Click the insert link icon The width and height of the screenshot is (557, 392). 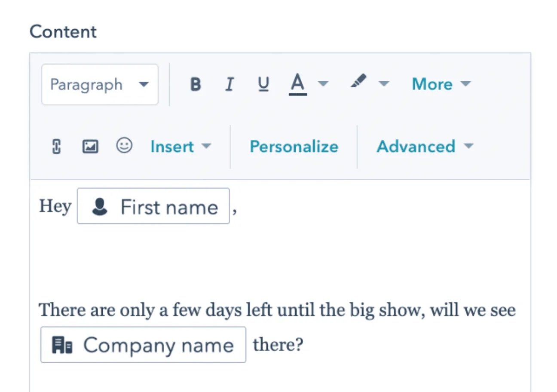point(55,147)
